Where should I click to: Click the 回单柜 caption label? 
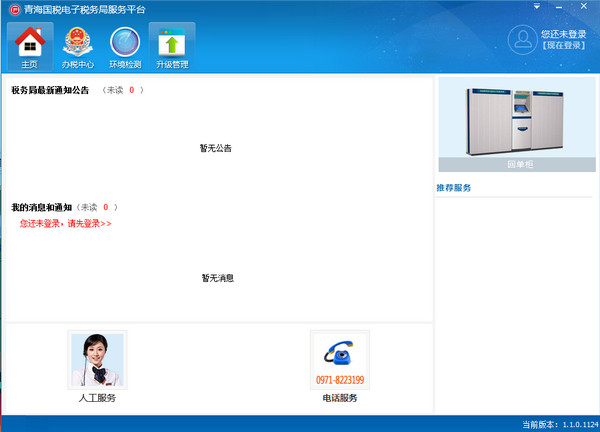coord(516,164)
